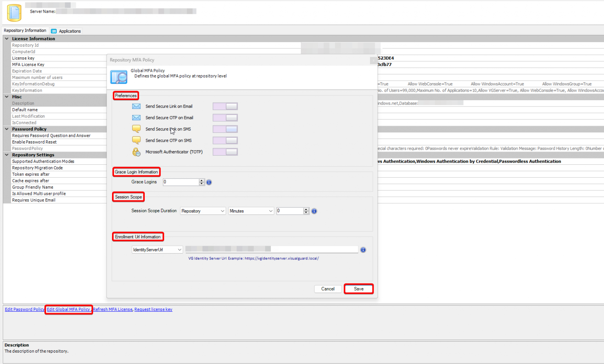
Task: Click the info icon beside Grace Logins
Action: pyautogui.click(x=209, y=182)
